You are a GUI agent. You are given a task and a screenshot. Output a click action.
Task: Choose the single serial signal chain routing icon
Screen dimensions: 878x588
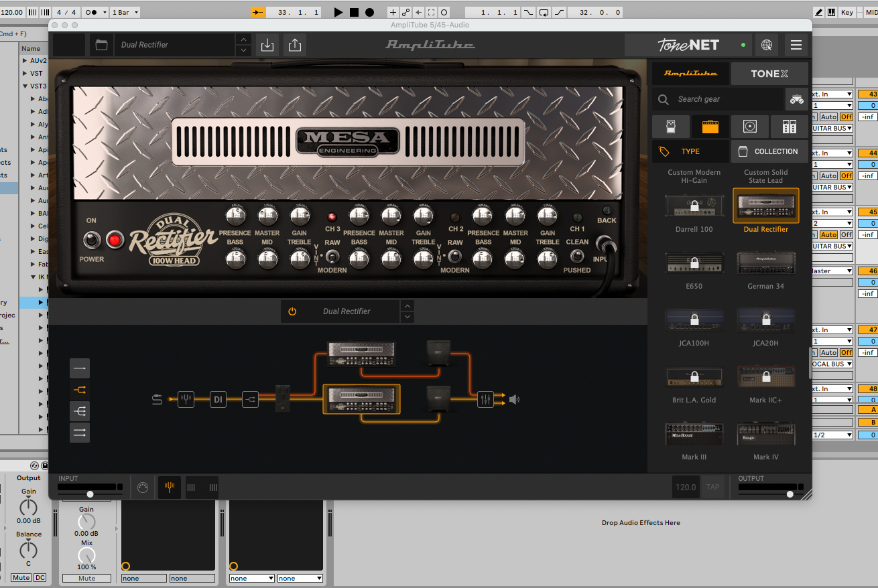[80, 368]
